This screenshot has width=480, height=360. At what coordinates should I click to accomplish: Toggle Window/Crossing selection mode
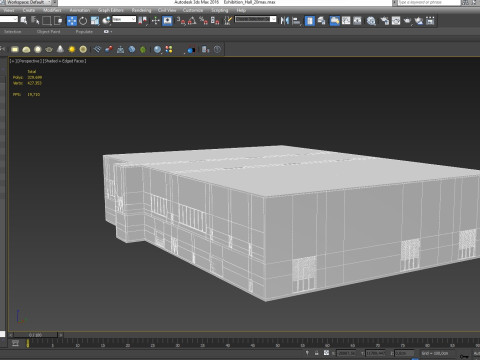pyautogui.click(x=58, y=21)
